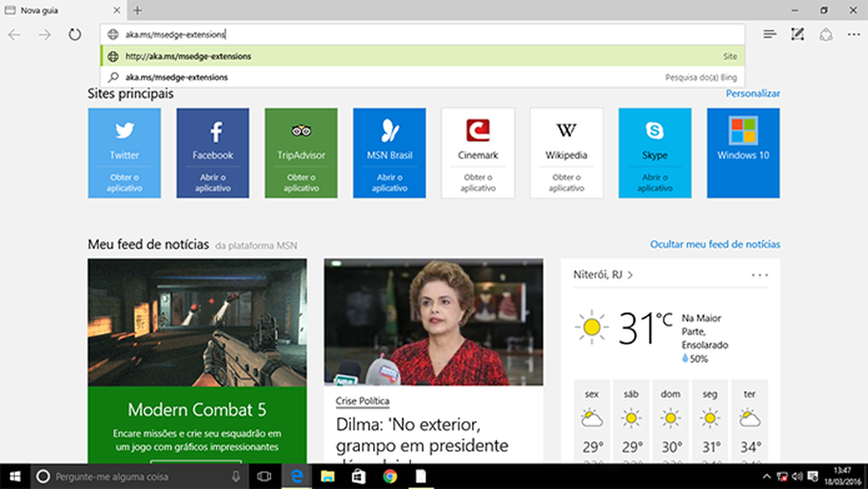Viewport: 868px width, 489px height.
Task: Open the volume tray icon
Action: point(797,477)
